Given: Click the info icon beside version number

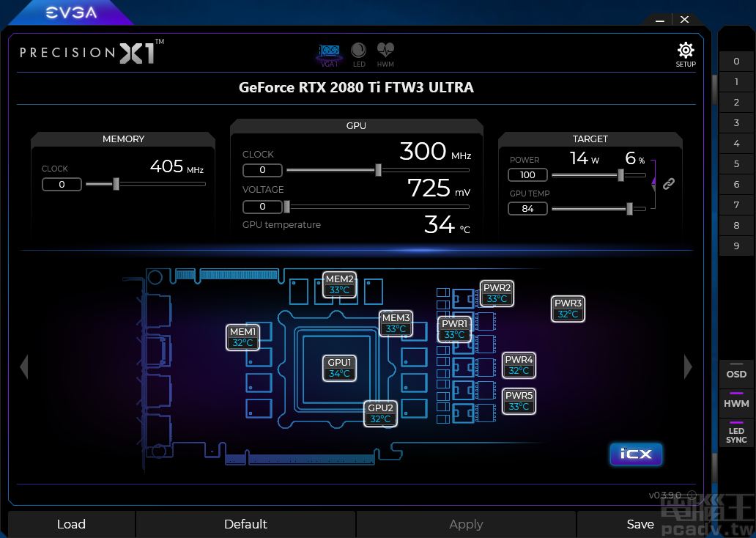Looking at the screenshot, I should coord(692,495).
